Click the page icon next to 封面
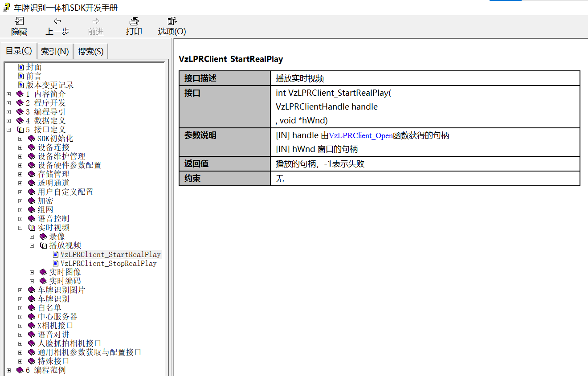Image resolution: width=588 pixels, height=376 pixels. [x=21, y=67]
